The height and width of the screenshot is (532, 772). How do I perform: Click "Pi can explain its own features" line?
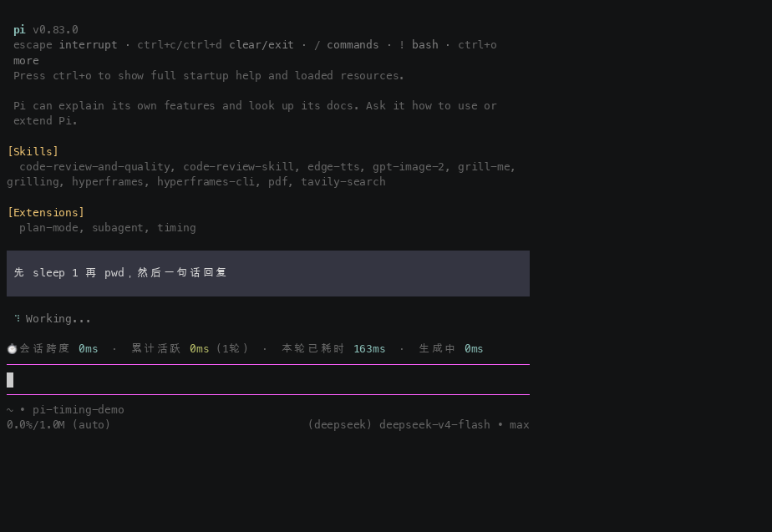(x=255, y=114)
